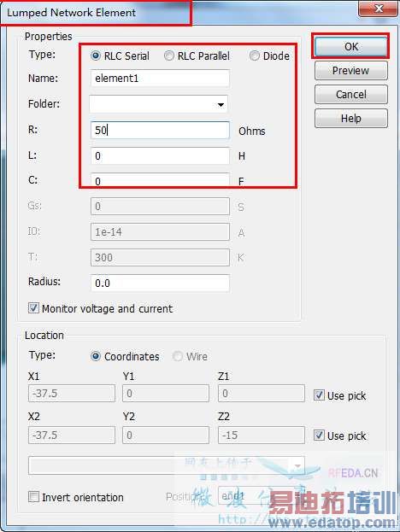Click the R resistance field in Ohms
Viewport: 400px width, 532px height.
click(x=160, y=131)
